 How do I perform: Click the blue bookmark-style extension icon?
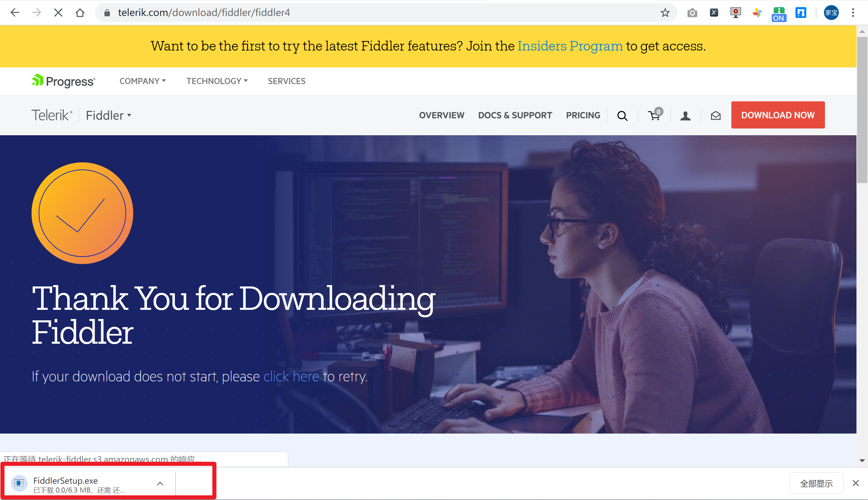tap(801, 13)
